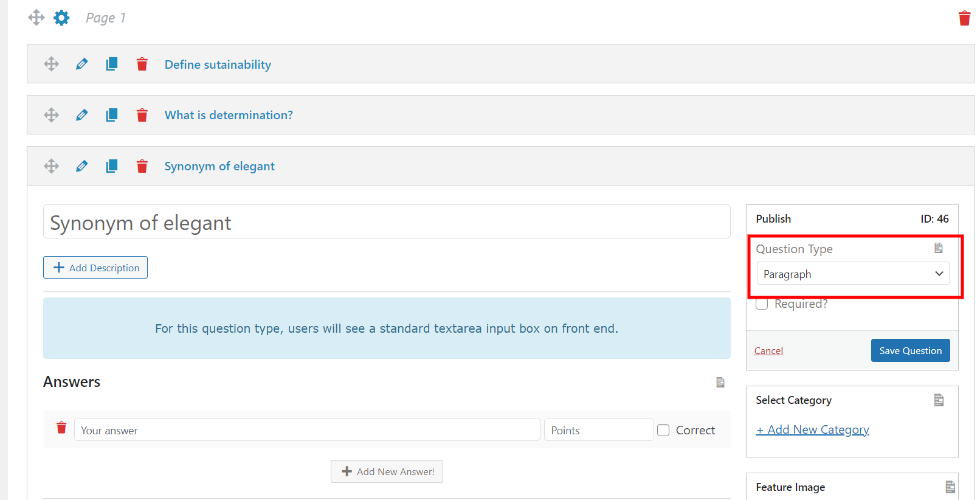Open the Synonym of elegant title link
Screen dimensions: 980x500
click(x=219, y=166)
